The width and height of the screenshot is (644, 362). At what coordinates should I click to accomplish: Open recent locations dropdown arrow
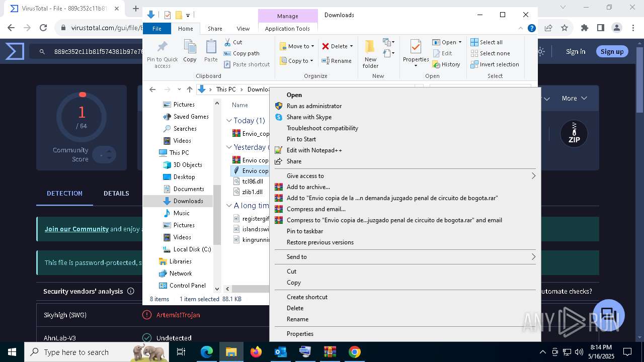click(179, 89)
